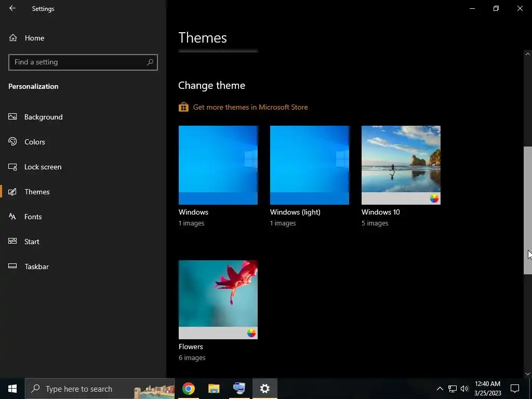
Task: Click the color wheel on Windows 10 theme
Action: point(434,199)
